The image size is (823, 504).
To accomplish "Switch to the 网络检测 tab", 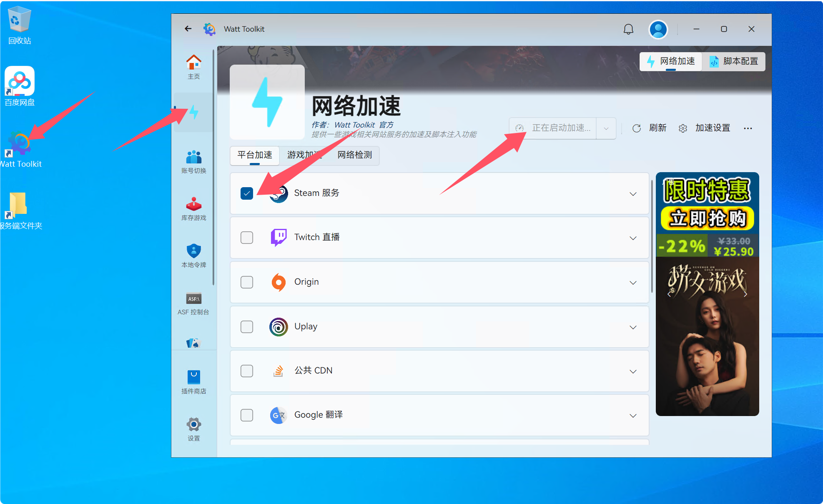I will click(355, 155).
